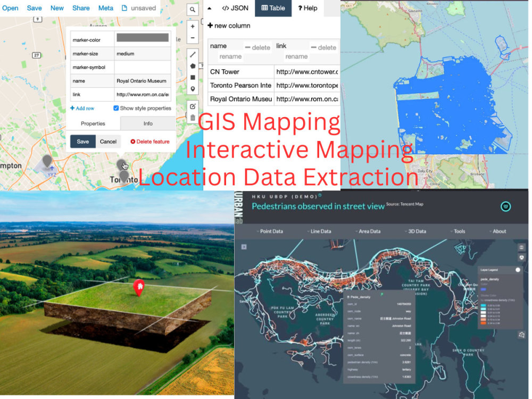Open the Meta menu
The width and height of the screenshot is (532, 399).
click(x=105, y=8)
